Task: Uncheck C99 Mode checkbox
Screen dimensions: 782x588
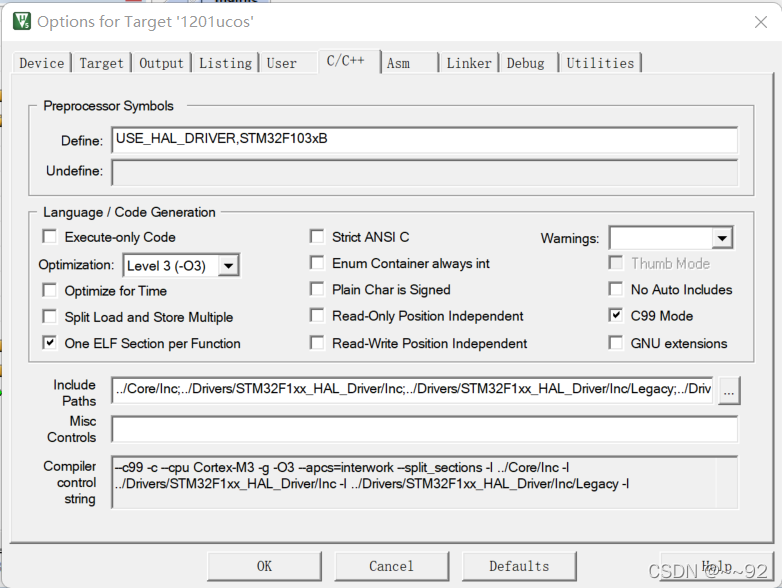Action: point(616,316)
